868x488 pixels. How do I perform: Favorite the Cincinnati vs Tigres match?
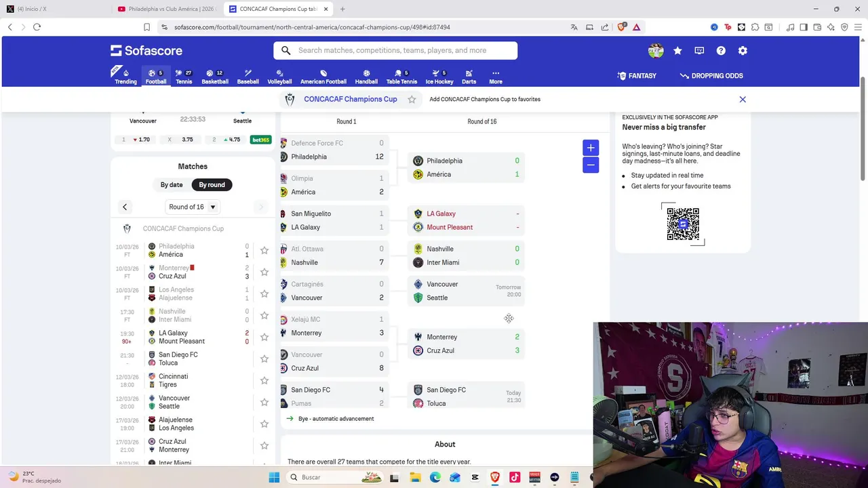(264, 380)
